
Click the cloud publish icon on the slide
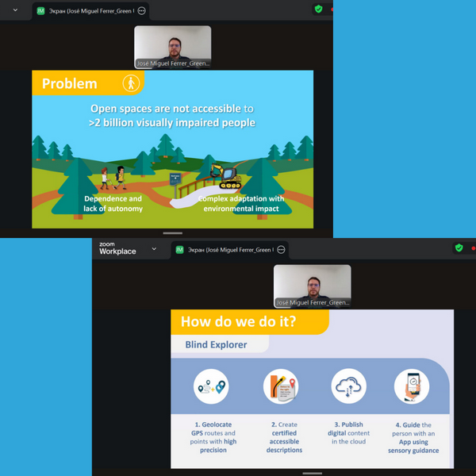pos(348,387)
